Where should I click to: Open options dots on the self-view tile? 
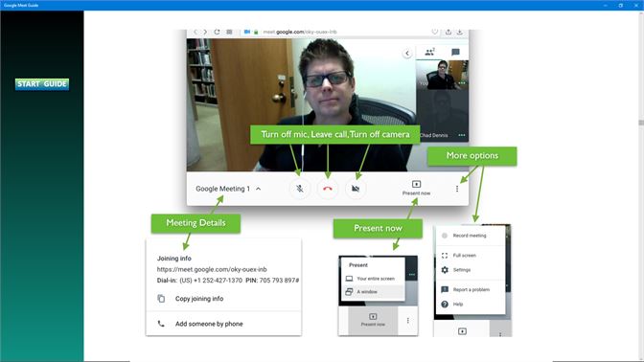point(462,83)
